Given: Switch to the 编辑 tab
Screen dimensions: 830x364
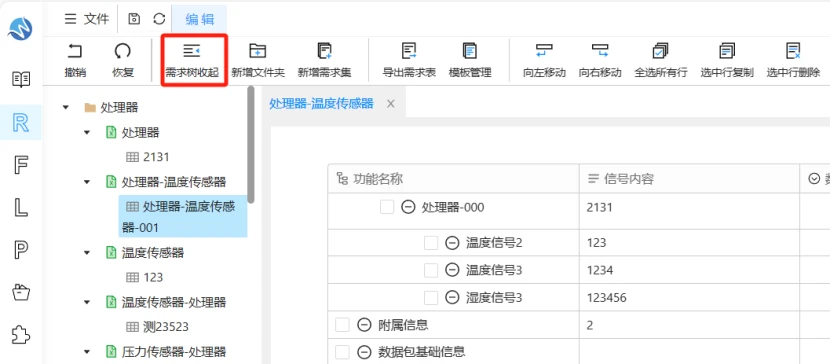Looking at the screenshot, I should click(200, 20).
